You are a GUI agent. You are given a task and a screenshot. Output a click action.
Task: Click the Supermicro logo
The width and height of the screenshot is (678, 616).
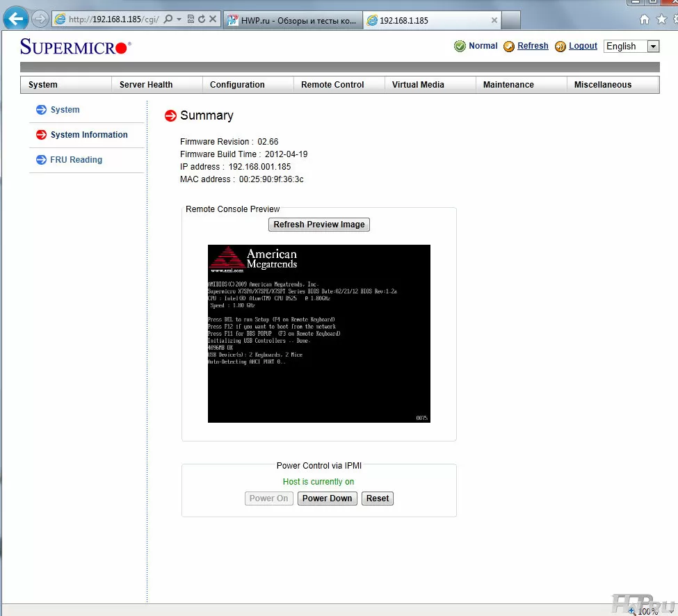[75, 47]
